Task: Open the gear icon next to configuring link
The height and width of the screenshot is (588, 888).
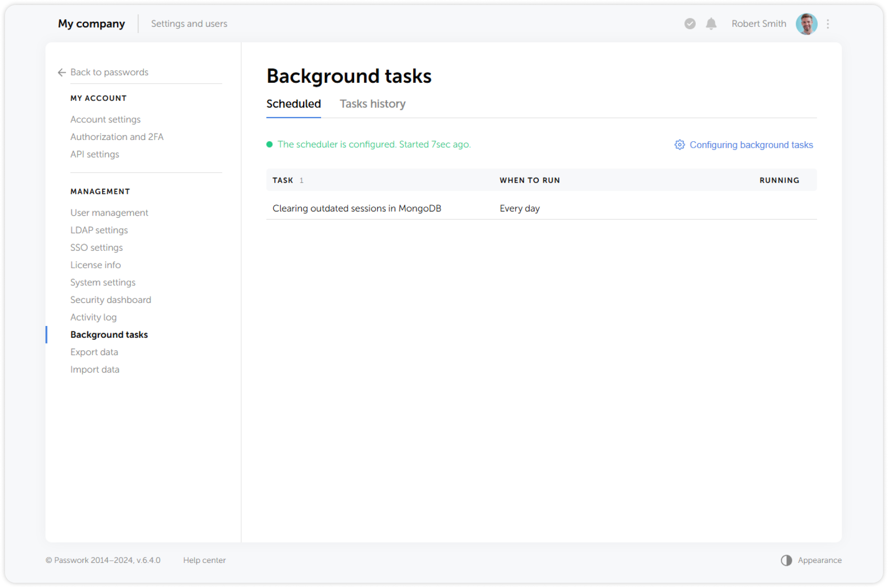Action: pos(679,145)
